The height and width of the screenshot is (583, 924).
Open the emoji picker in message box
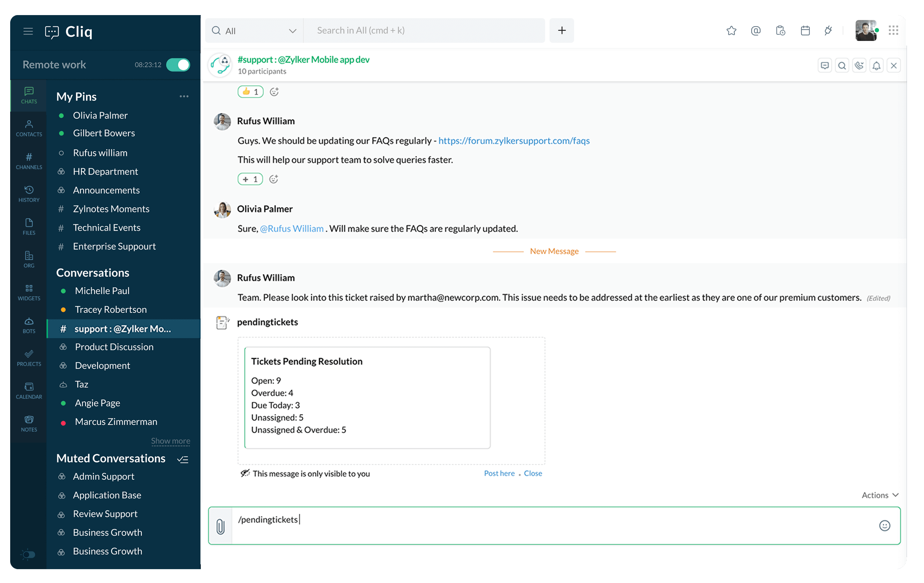click(x=884, y=525)
